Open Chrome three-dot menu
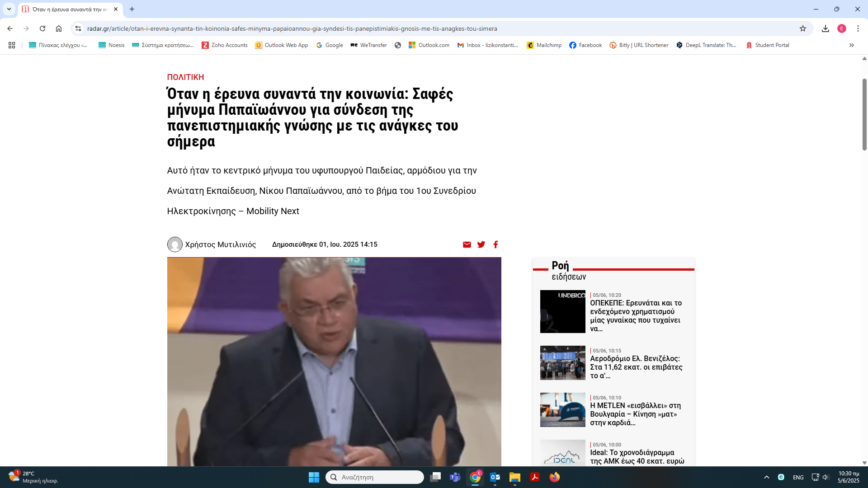Viewport: 868px width, 488px height. click(x=858, y=28)
